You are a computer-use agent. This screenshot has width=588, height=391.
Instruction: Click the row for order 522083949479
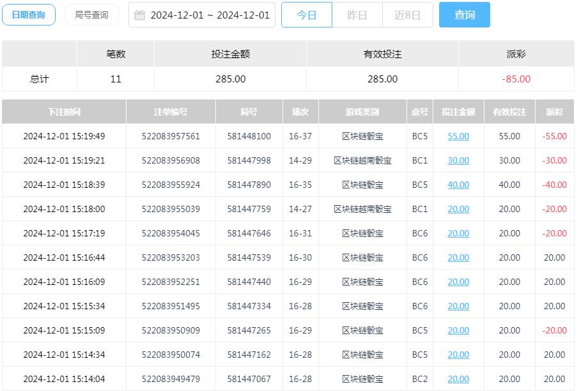coord(256,379)
